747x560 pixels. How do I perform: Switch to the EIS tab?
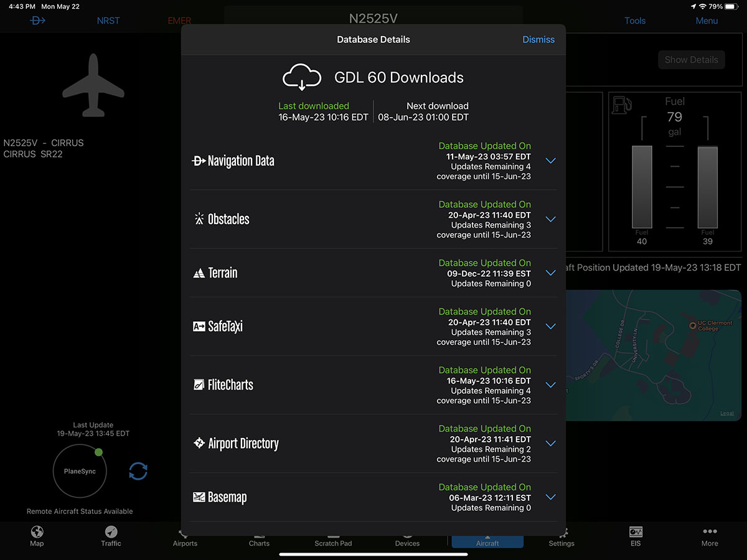636,536
